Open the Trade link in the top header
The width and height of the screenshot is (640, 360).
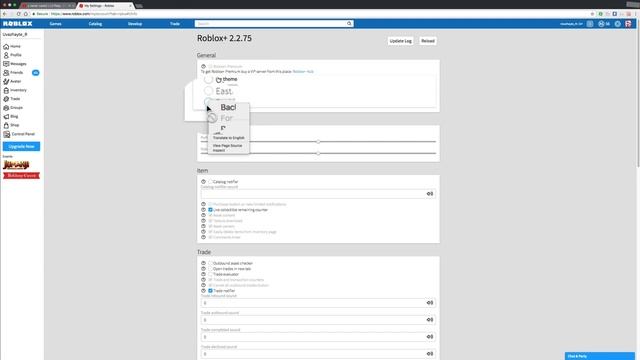coord(175,24)
